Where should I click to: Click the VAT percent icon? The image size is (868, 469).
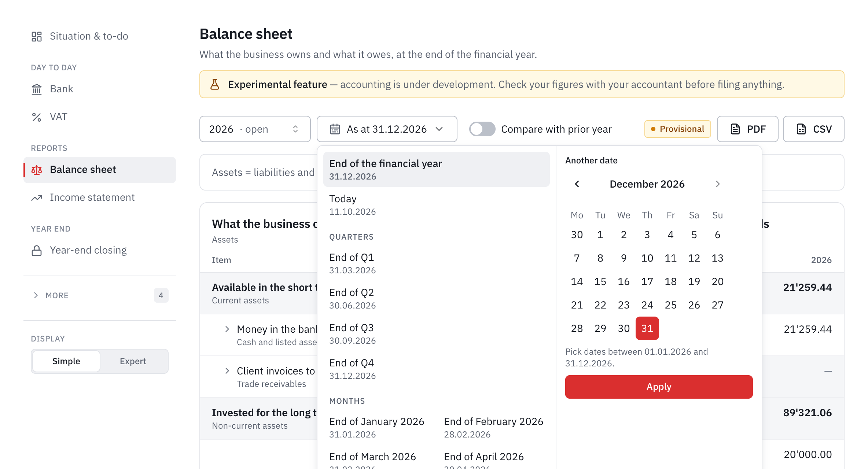coord(37,117)
